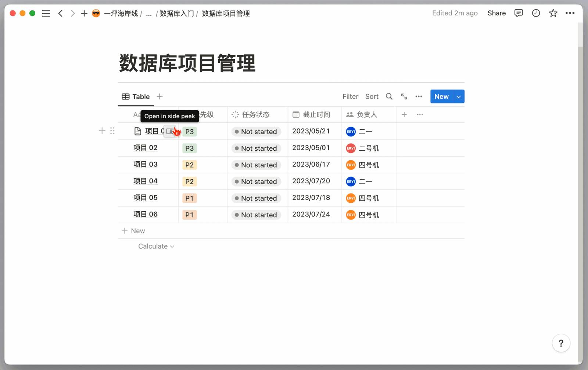Open column header more options ellipsis
This screenshot has width=588, height=370.
(420, 115)
